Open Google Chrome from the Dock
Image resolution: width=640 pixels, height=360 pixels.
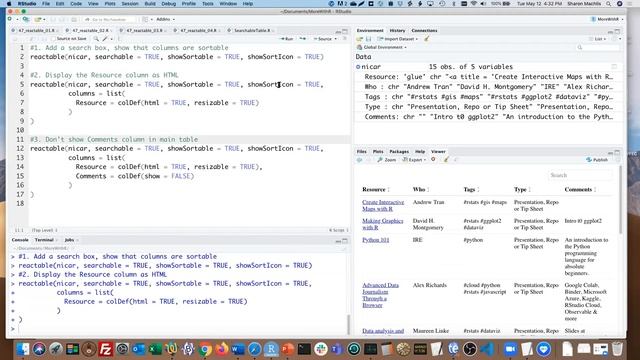[205, 349]
